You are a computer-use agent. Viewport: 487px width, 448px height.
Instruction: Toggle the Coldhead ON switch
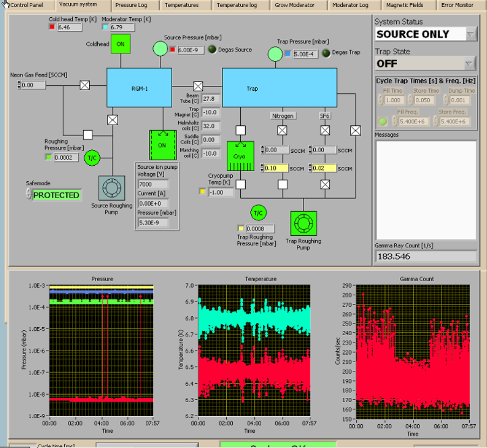pos(120,44)
